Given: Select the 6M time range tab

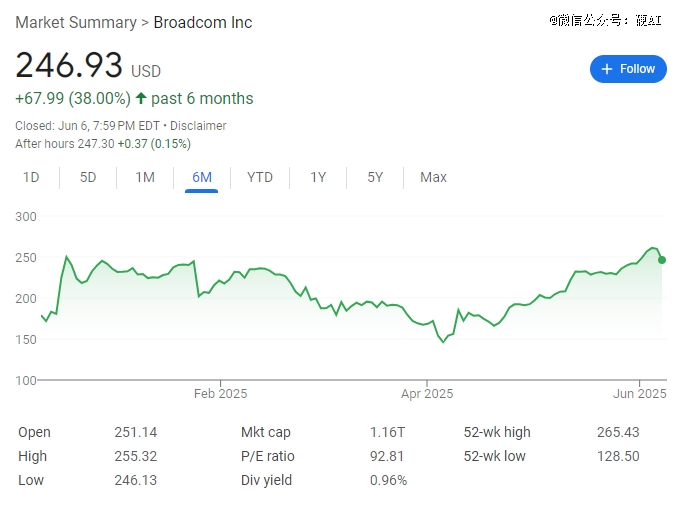Looking at the screenshot, I should [202, 177].
